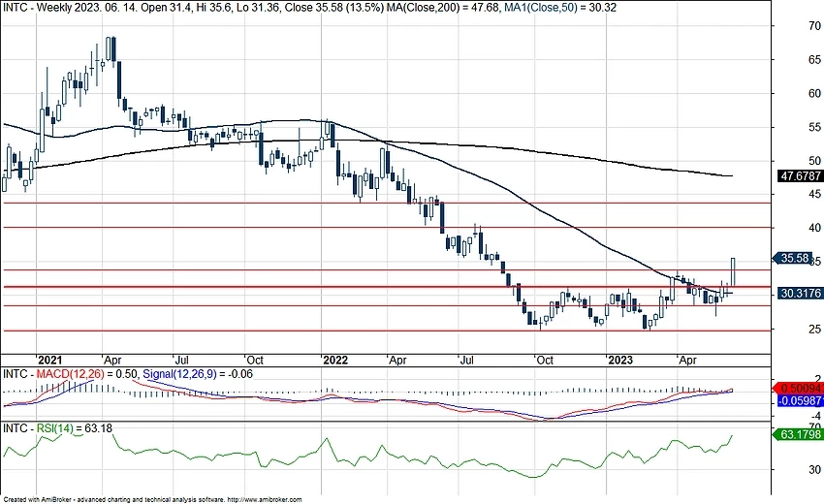Click the Jul label between 2021 and 2022

click(x=181, y=360)
